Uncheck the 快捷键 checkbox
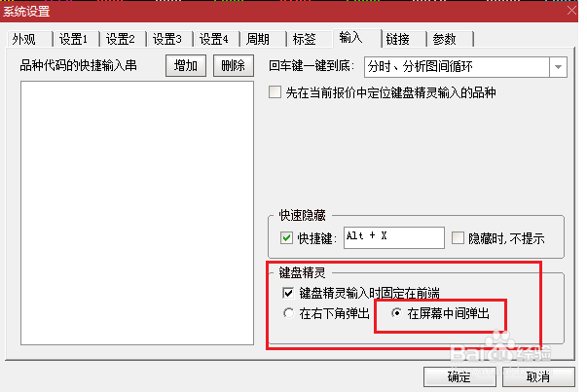Image resolution: width=587 pixels, height=392 pixels. coord(286,238)
